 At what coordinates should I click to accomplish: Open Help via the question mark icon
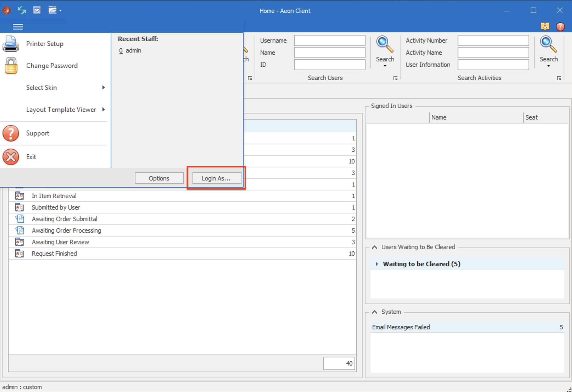pos(560,26)
